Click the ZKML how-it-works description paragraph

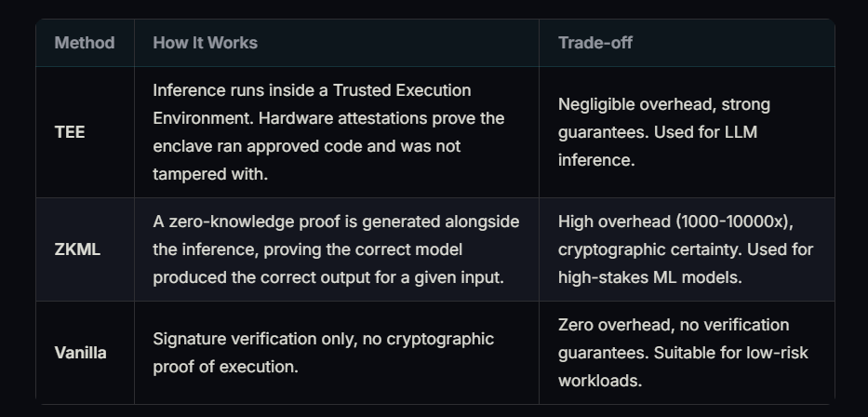(x=335, y=249)
